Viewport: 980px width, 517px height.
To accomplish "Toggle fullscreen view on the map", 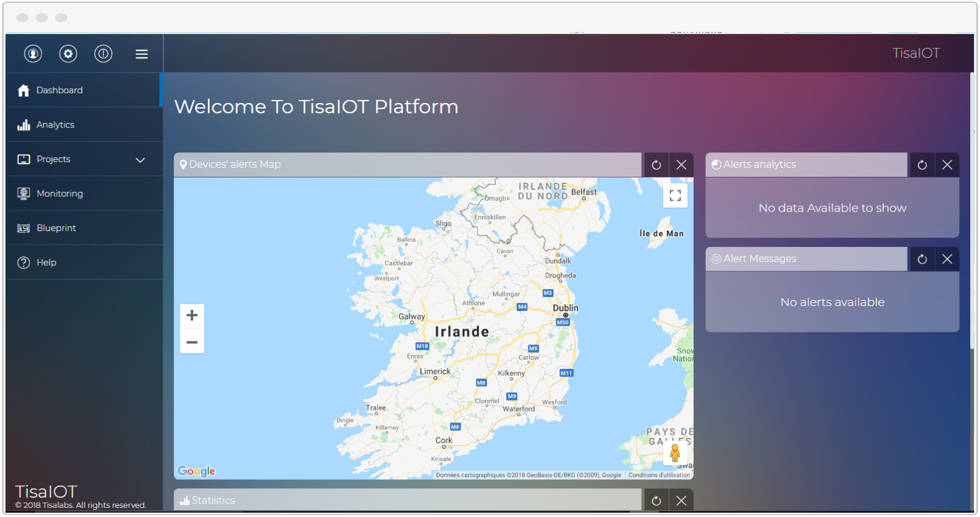I will tap(675, 196).
